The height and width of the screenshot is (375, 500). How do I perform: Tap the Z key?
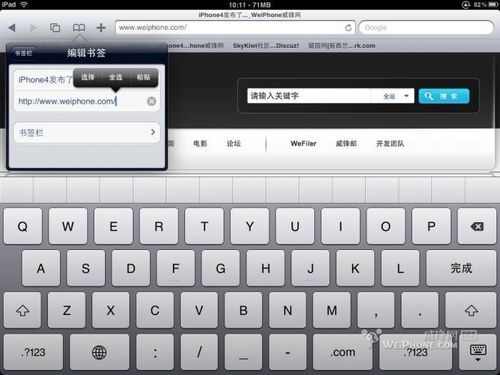67,310
